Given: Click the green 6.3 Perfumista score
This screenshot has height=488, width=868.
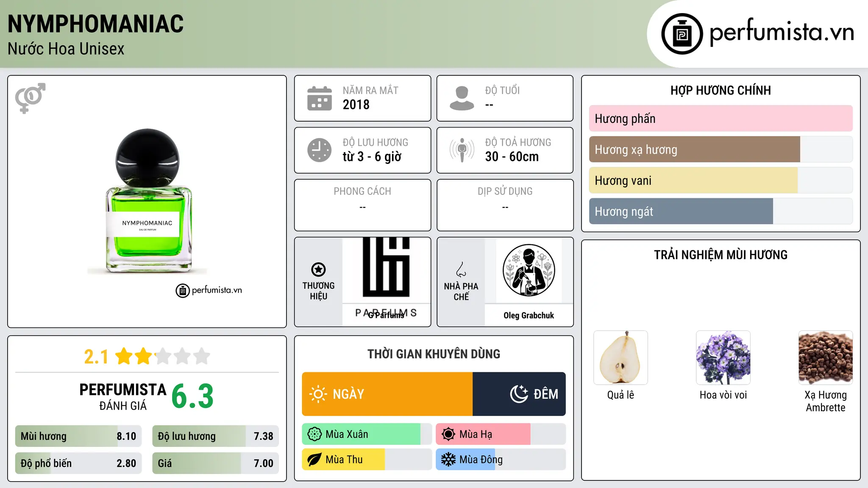Looking at the screenshot, I should pos(192,396).
